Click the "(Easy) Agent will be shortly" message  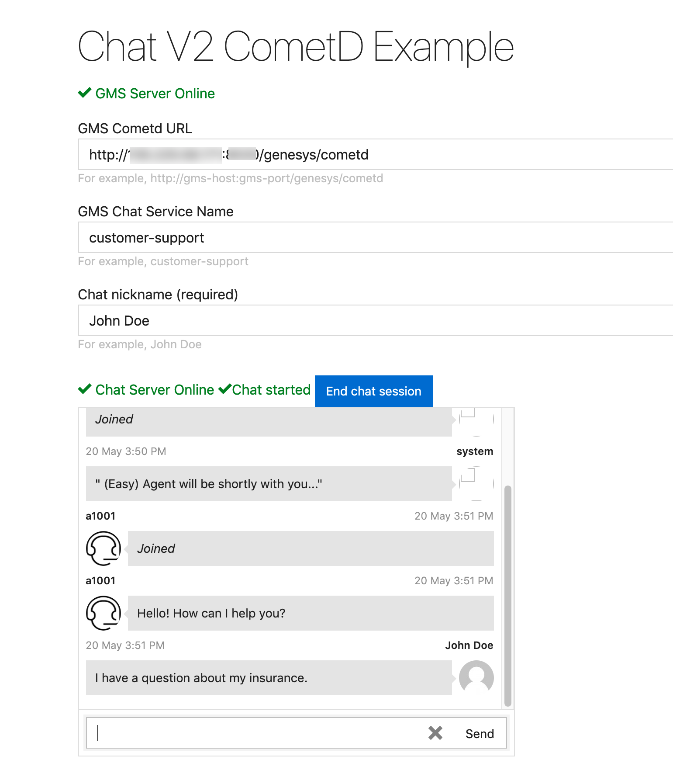tap(269, 484)
